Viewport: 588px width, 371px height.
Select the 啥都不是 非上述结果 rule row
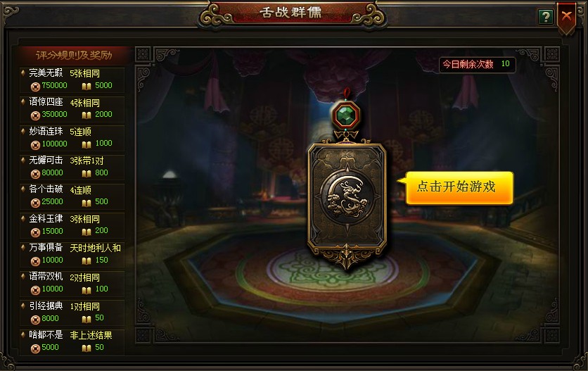tap(72, 341)
